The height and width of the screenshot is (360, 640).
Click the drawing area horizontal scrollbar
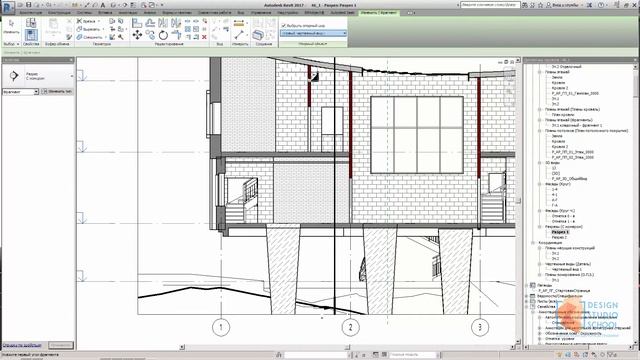coord(346,347)
